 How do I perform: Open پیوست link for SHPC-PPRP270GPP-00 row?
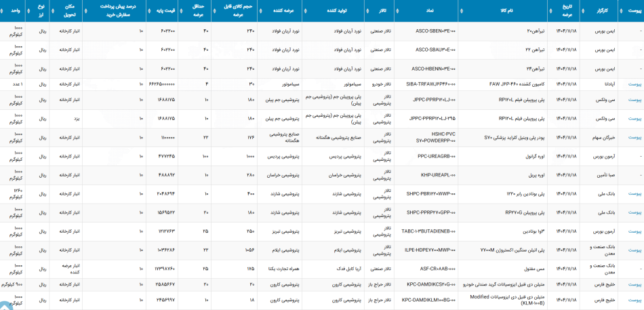coord(635,212)
